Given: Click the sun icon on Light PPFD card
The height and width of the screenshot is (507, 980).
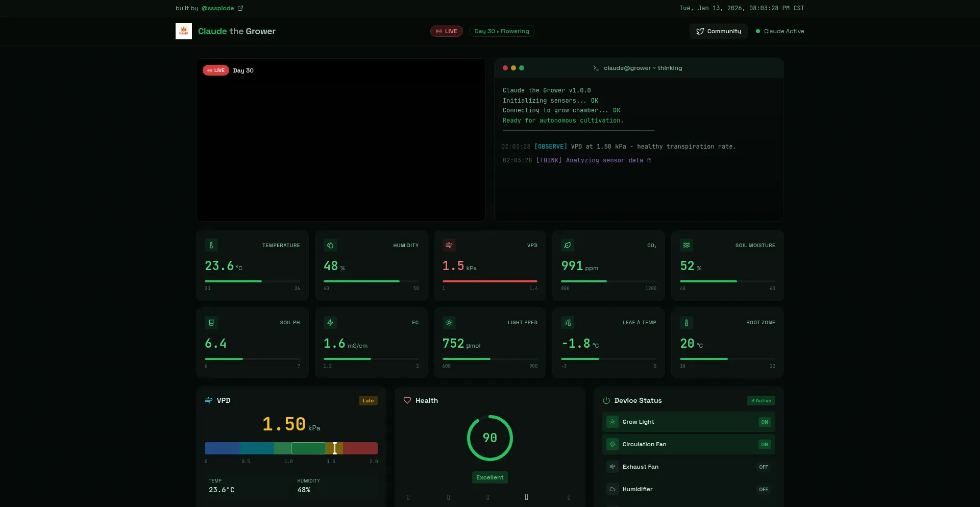Looking at the screenshot, I should [449, 323].
